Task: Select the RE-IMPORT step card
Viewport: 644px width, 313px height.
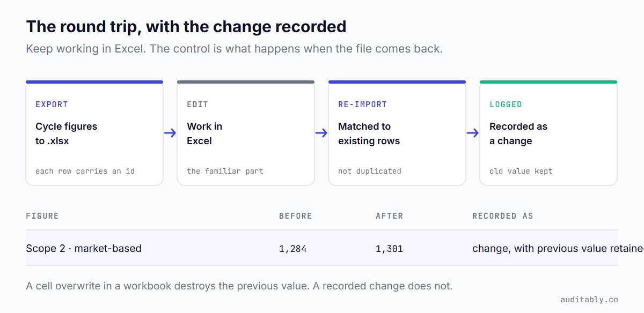Action: point(397,133)
